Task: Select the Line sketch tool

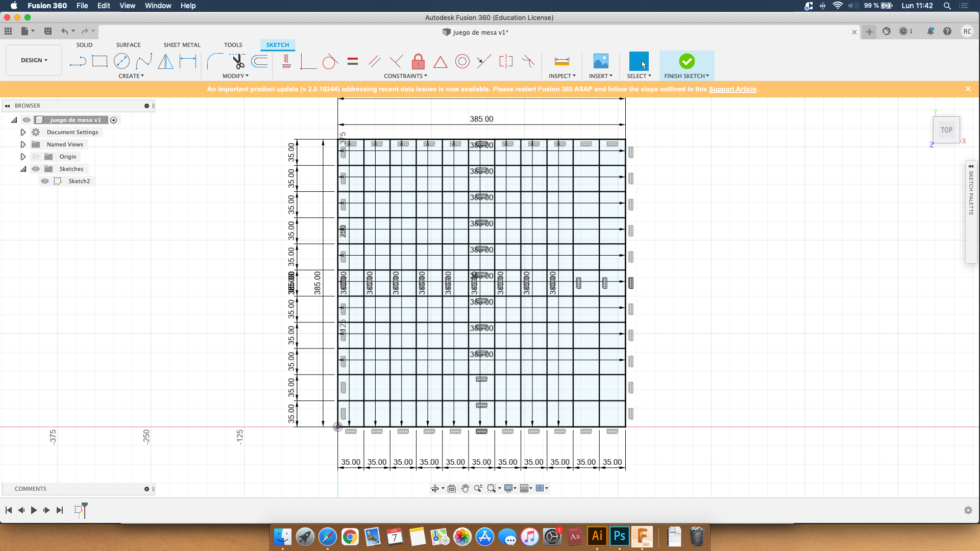Action: (78, 62)
